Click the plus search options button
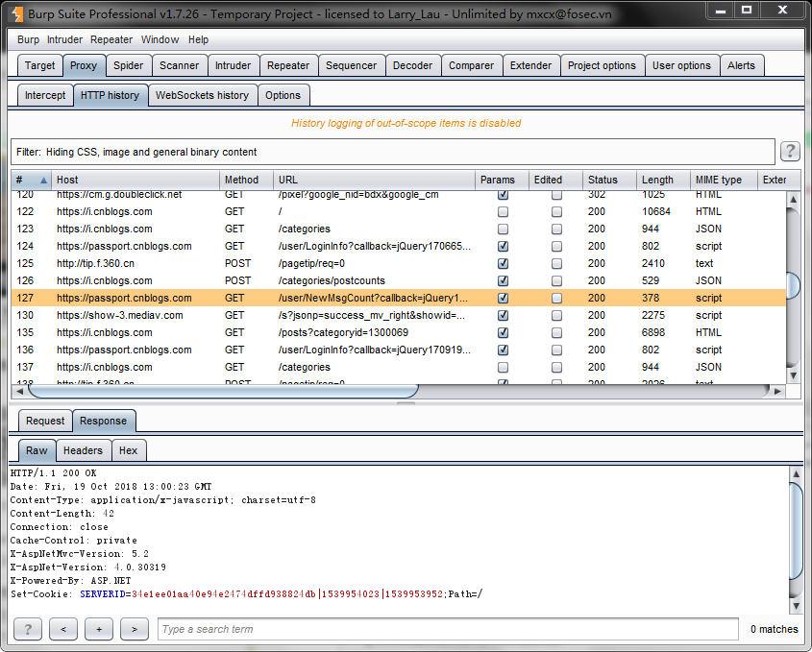Screen dimensions: 812x652 [99, 629]
